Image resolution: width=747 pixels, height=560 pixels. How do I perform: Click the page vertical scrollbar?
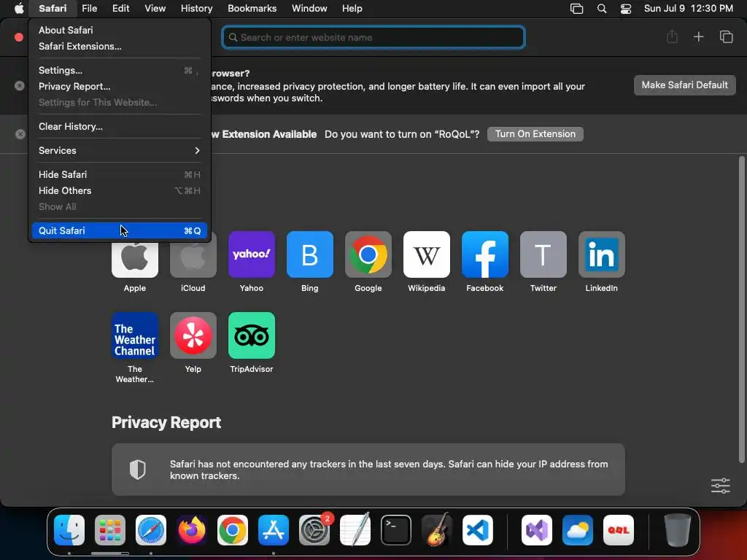tap(741, 309)
